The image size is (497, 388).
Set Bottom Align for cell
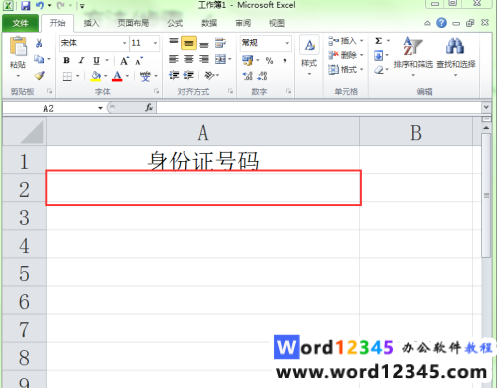(204, 44)
